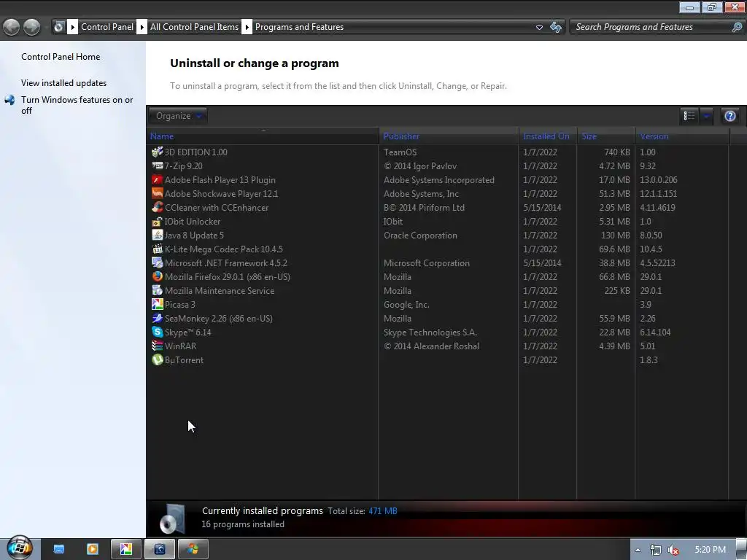The width and height of the screenshot is (747, 560).
Task: Click the Control Panel icon in the address bar
Action: tap(58, 27)
